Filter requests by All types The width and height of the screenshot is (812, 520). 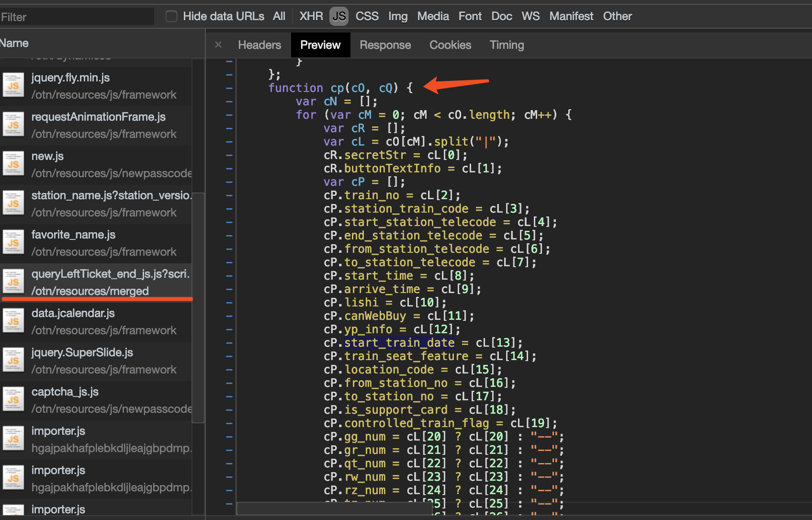(x=279, y=16)
